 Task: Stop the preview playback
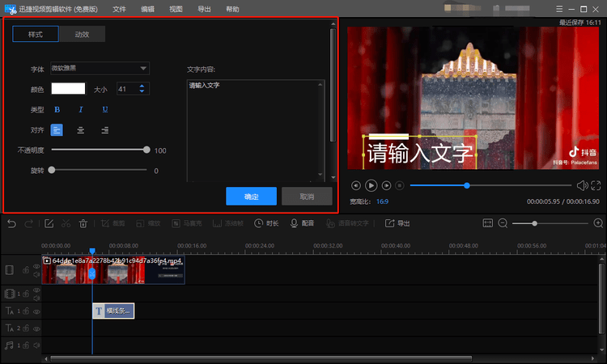(x=400, y=186)
